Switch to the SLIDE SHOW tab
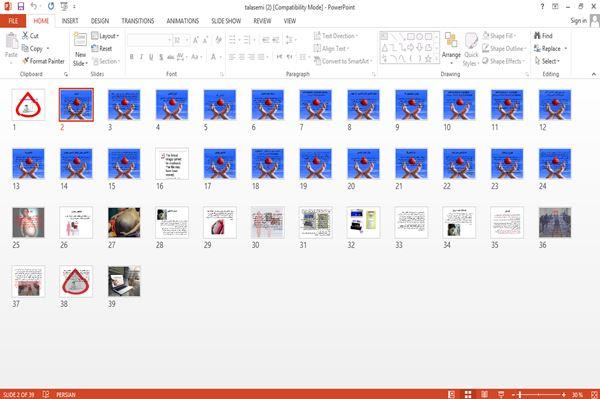The image size is (600, 399). click(226, 21)
